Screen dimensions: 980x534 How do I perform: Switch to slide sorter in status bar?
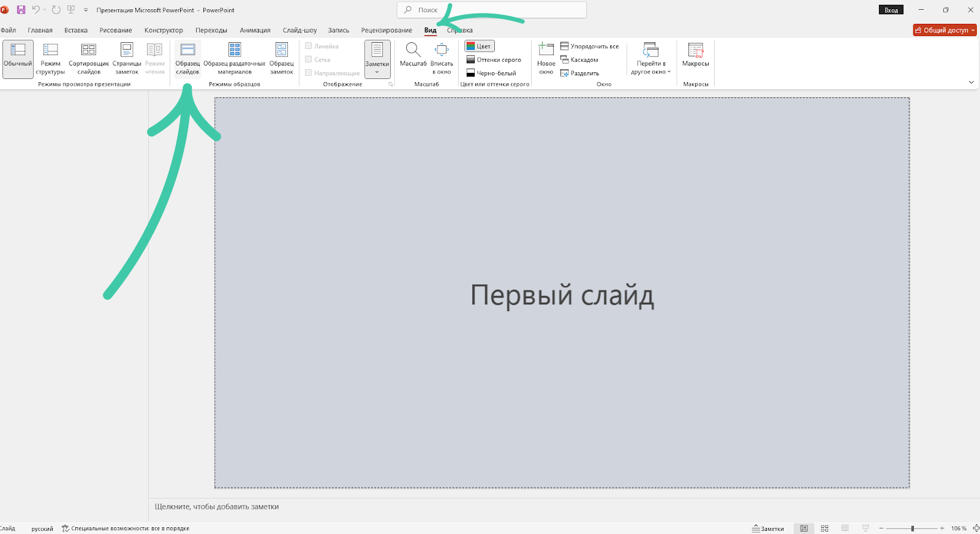(x=824, y=528)
